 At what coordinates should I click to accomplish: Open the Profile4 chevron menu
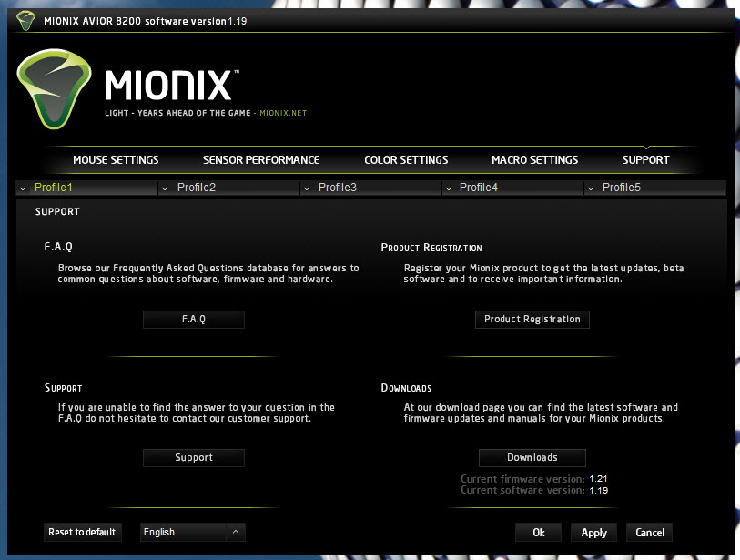point(449,188)
